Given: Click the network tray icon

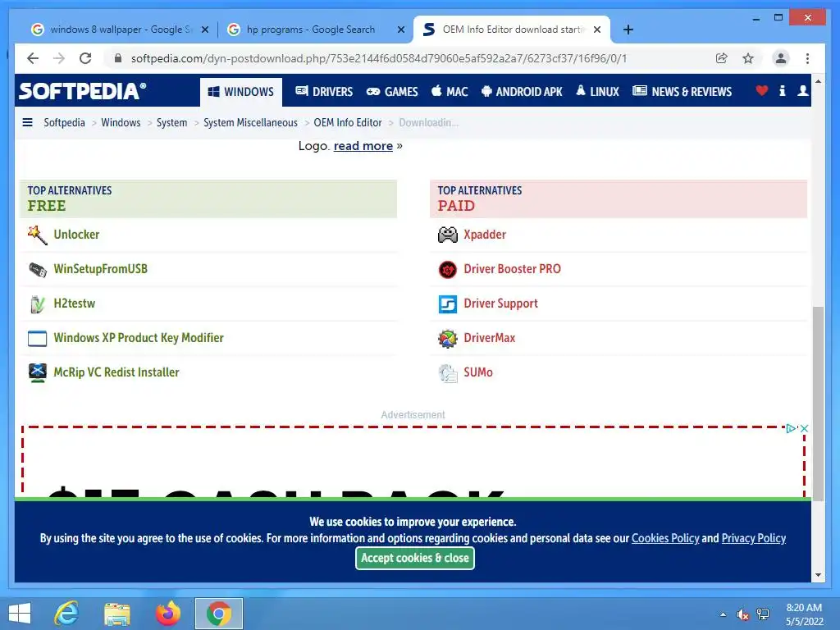Looking at the screenshot, I should [x=763, y=614].
